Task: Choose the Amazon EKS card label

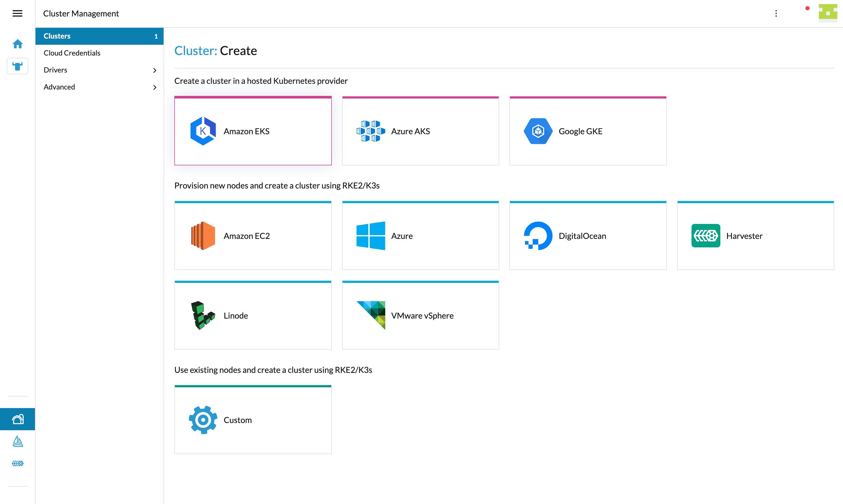Action: click(x=247, y=131)
